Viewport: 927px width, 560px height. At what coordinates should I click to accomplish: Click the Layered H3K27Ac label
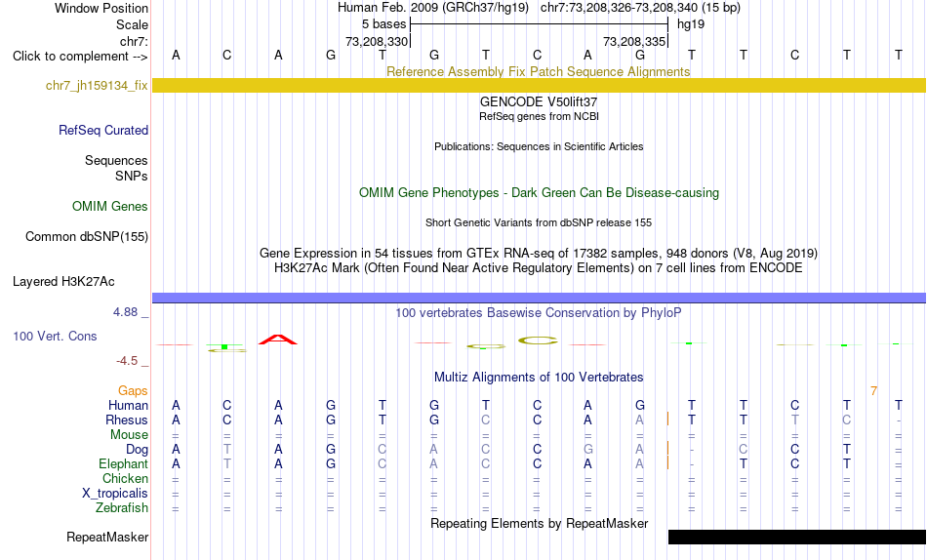tap(63, 282)
